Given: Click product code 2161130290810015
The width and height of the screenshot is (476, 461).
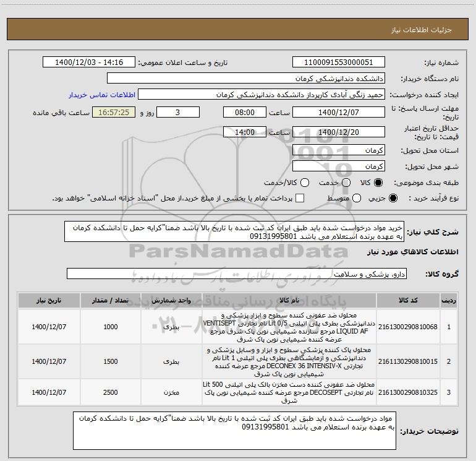Looking at the screenshot, I should [408, 361].
